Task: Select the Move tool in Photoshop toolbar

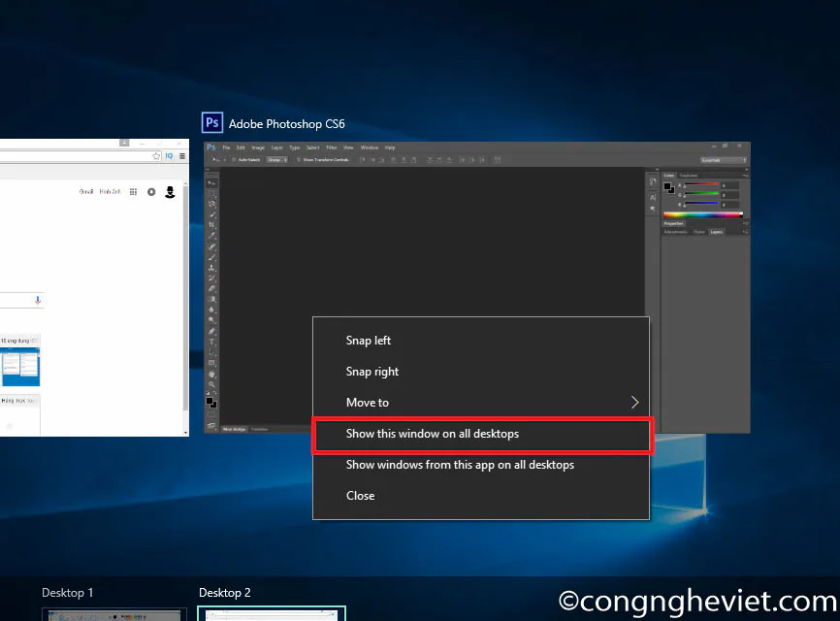Action: pos(211,183)
